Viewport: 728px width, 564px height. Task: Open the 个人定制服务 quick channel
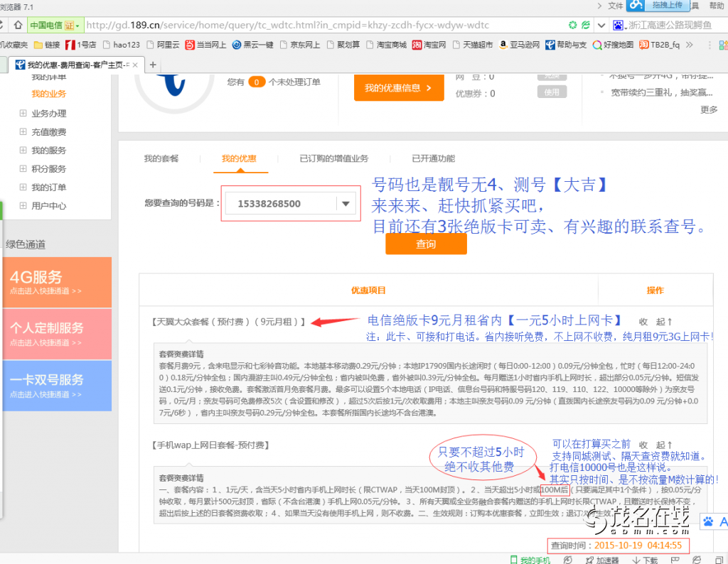click(57, 335)
